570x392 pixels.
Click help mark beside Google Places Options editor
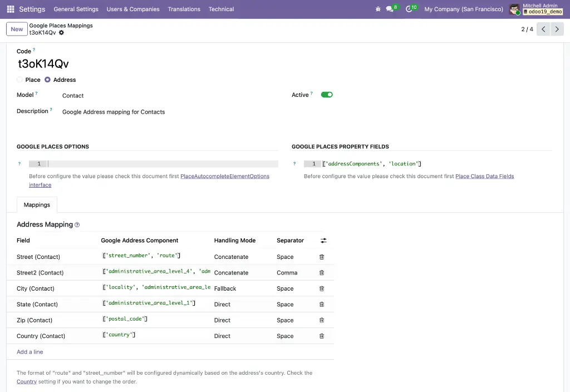19,164
